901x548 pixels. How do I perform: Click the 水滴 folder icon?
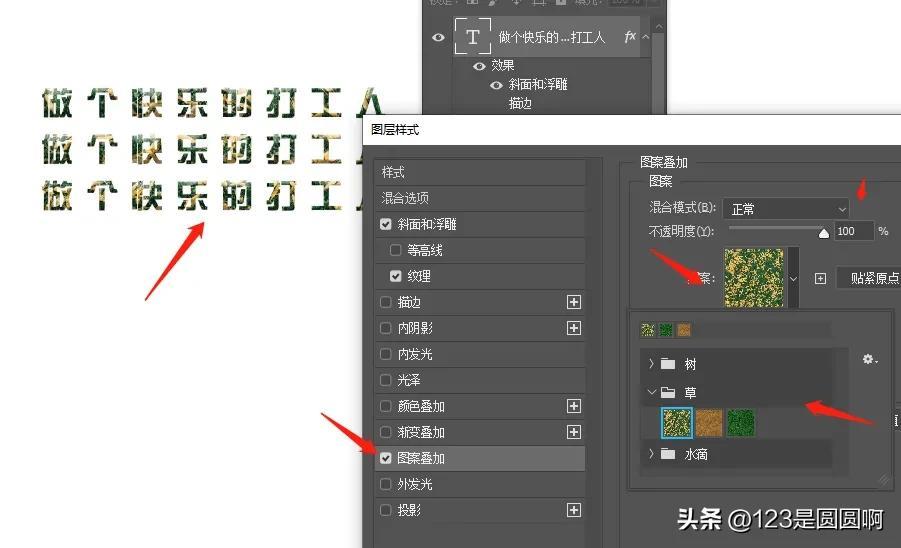pos(667,454)
